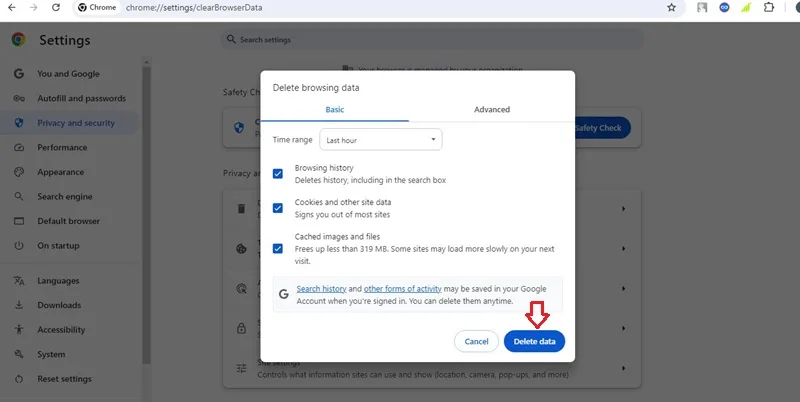Reload the page with refresh icon

[56, 8]
